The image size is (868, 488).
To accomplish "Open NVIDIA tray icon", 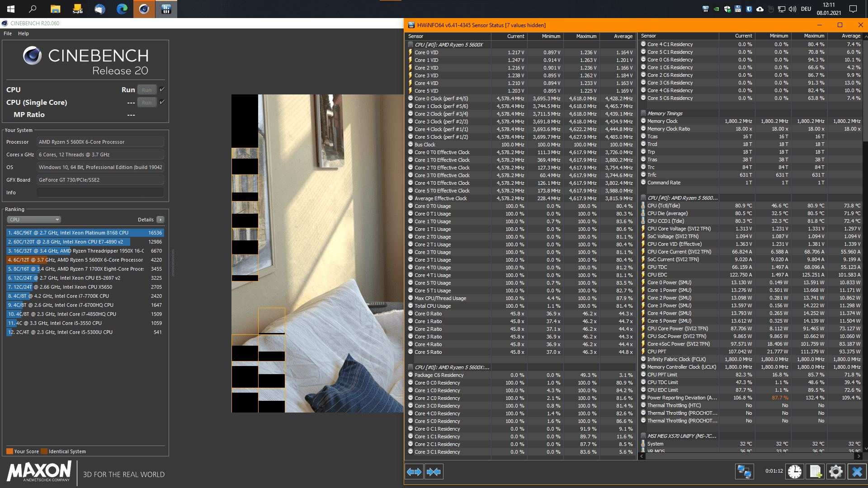I will 717,9.
